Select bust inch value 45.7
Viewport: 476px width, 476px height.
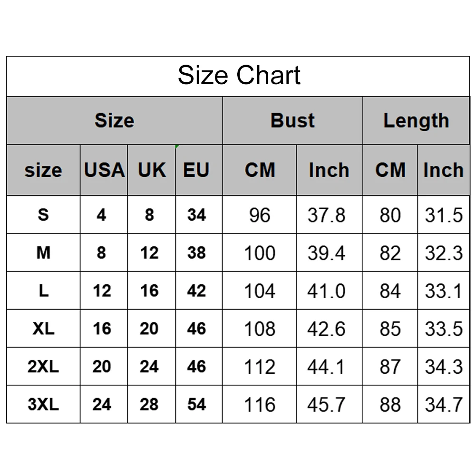(x=326, y=405)
